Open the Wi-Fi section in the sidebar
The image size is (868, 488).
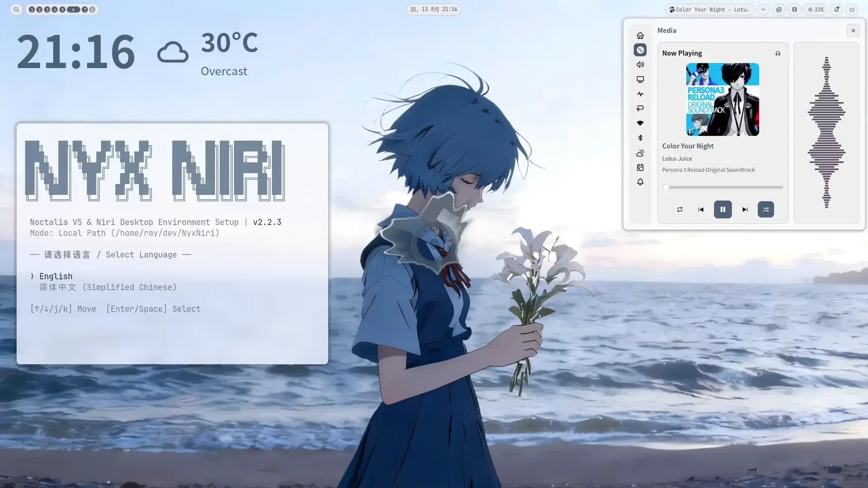pos(640,123)
